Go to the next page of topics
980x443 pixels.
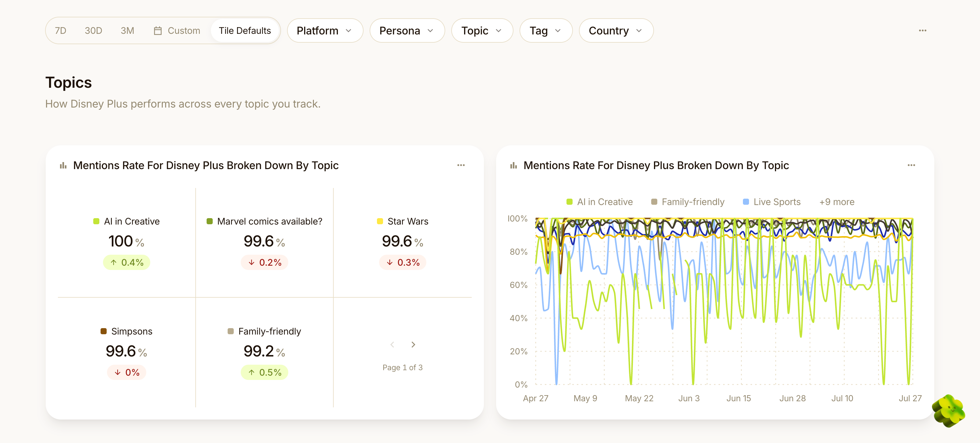(x=413, y=345)
